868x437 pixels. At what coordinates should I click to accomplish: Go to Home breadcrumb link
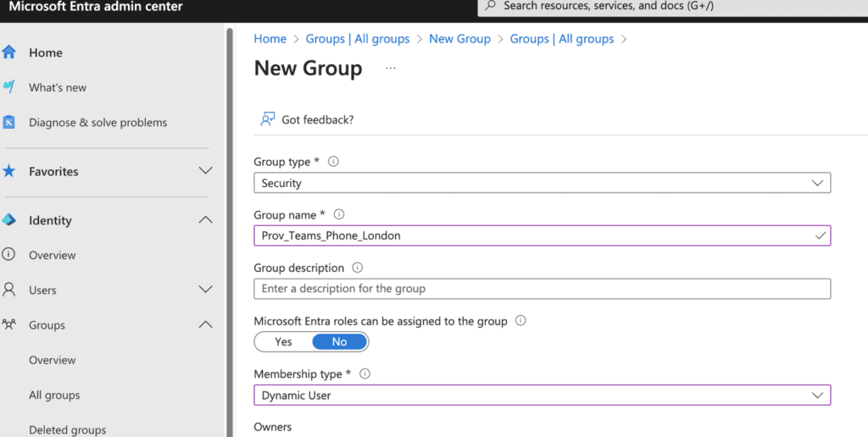[x=270, y=39]
